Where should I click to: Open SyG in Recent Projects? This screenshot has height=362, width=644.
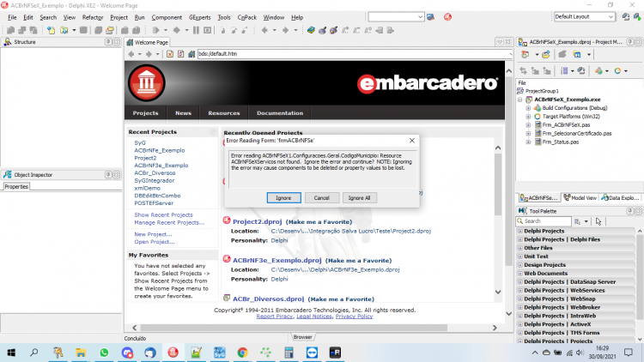[140, 143]
